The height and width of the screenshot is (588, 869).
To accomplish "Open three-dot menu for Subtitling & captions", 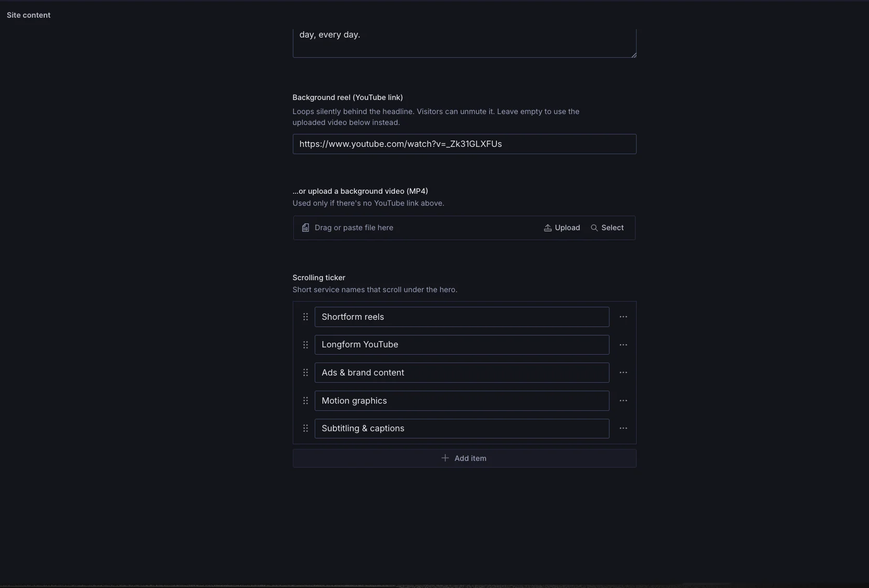I will pos(623,428).
